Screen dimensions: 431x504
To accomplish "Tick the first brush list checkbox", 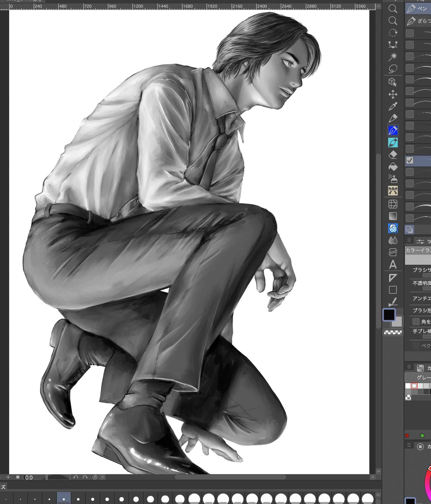I will [410, 33].
